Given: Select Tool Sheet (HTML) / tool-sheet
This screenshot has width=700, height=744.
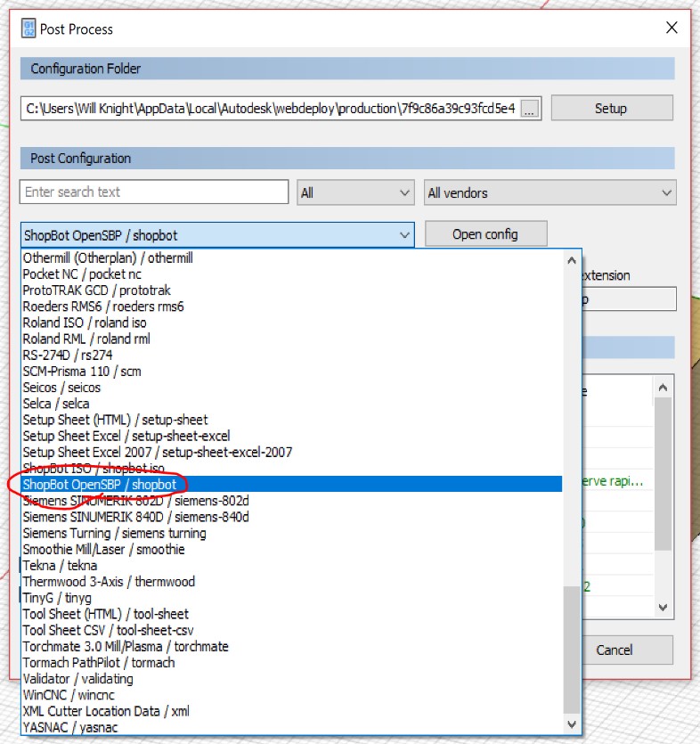Looking at the screenshot, I should (292, 614).
